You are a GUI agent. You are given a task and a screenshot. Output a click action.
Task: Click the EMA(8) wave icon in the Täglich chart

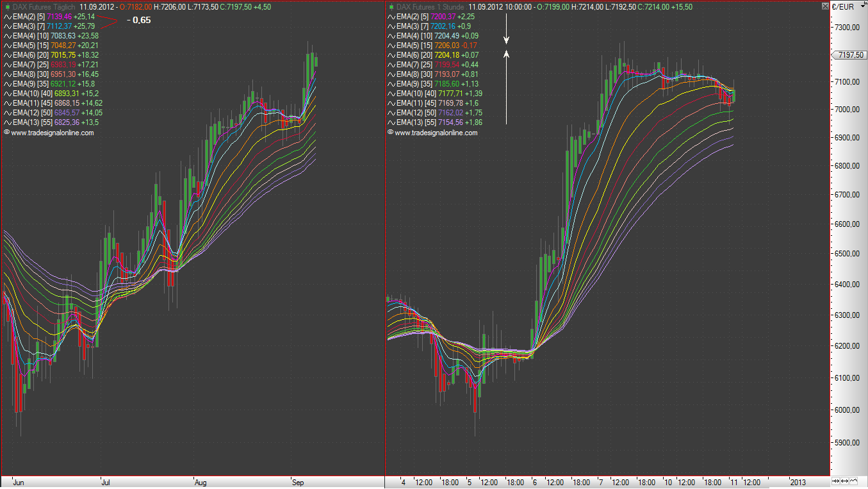click(x=7, y=74)
